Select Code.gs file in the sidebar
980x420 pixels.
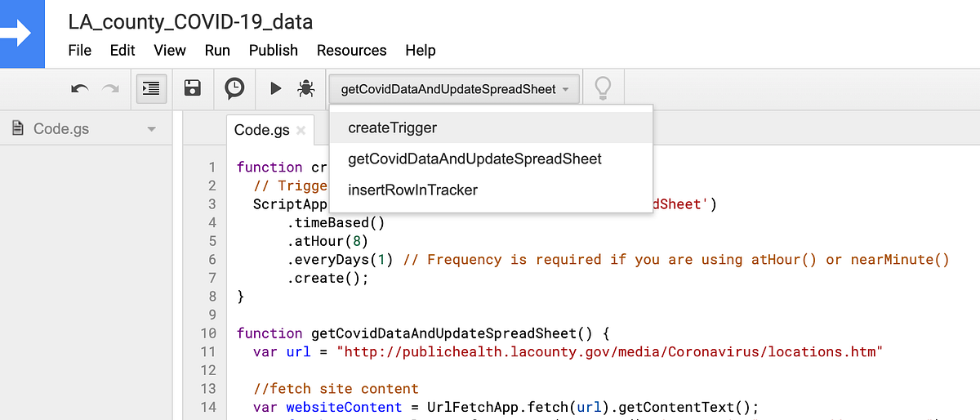[61, 129]
